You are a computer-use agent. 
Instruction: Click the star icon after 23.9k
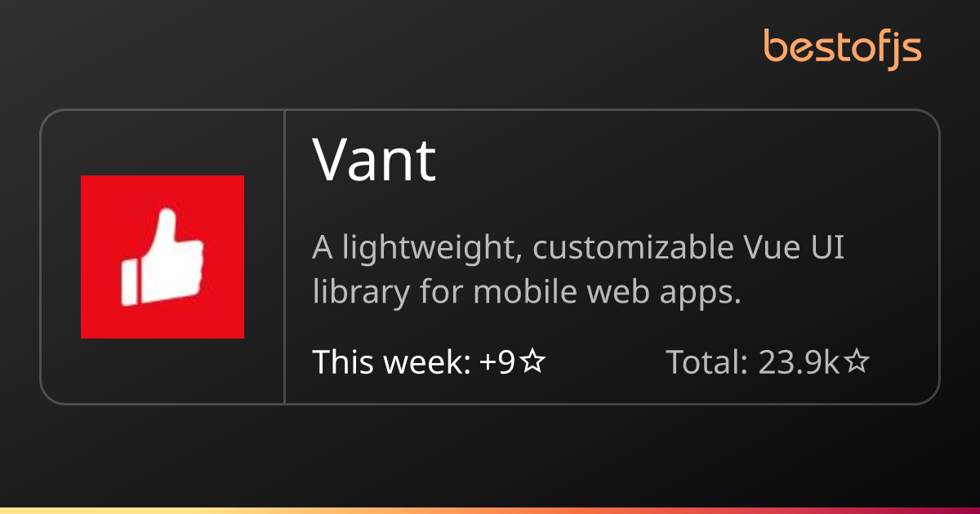pos(856,362)
